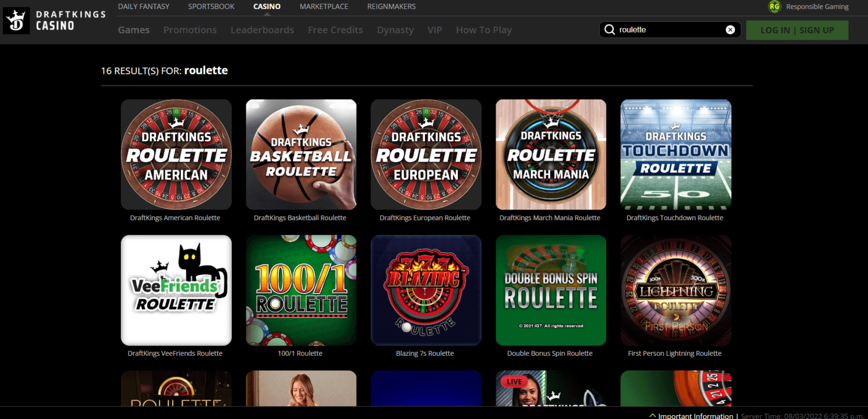Open the Promotions tab
The height and width of the screenshot is (419, 868).
pos(190,30)
